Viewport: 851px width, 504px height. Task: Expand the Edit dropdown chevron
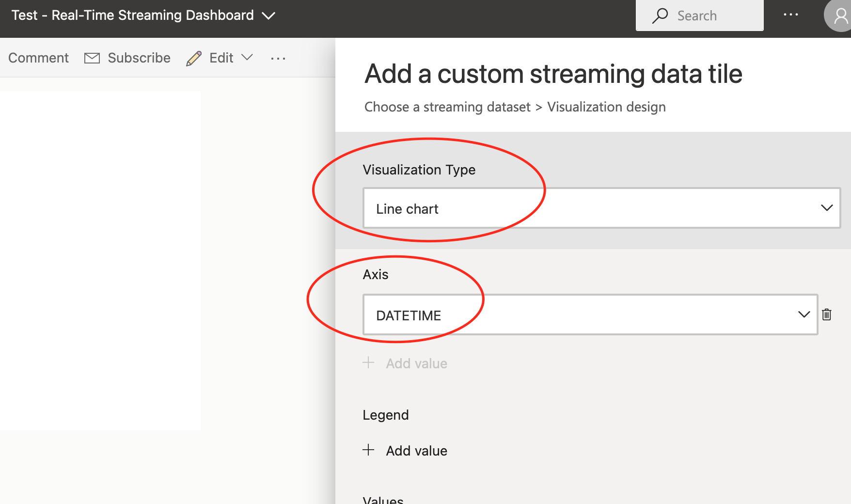coord(248,58)
